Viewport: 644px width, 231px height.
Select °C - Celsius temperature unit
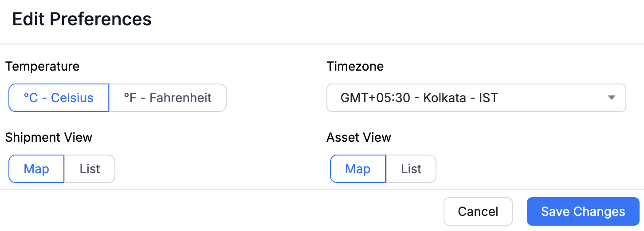[x=59, y=98]
